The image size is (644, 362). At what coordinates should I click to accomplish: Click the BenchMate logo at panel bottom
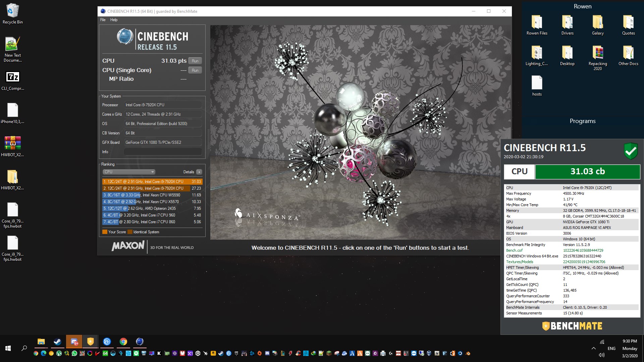click(572, 326)
